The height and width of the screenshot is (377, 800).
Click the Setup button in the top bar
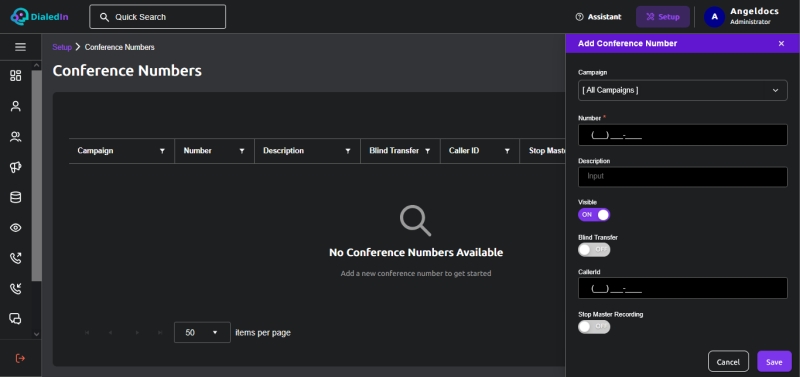(663, 17)
